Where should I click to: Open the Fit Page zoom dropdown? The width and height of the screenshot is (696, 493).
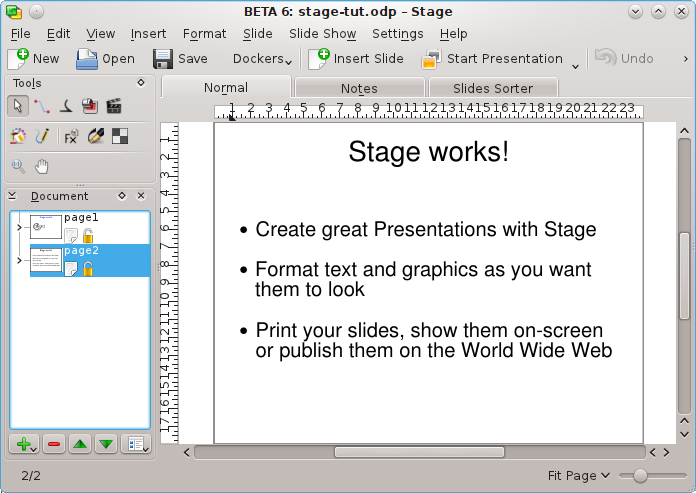(578, 476)
